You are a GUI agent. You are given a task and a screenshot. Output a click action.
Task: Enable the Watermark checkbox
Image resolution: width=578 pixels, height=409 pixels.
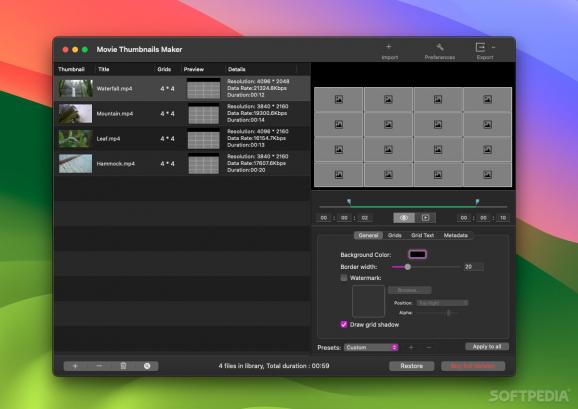(x=344, y=278)
